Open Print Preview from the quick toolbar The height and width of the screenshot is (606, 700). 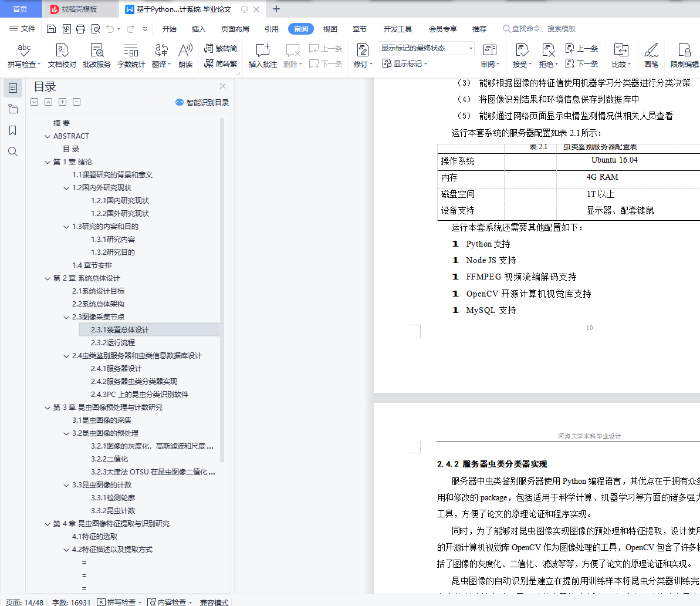pos(96,29)
